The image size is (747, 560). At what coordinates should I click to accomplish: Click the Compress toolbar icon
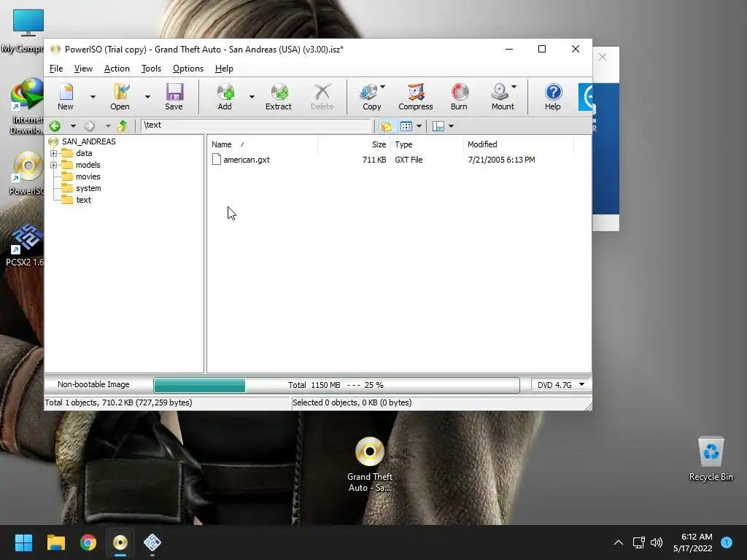pos(416,97)
